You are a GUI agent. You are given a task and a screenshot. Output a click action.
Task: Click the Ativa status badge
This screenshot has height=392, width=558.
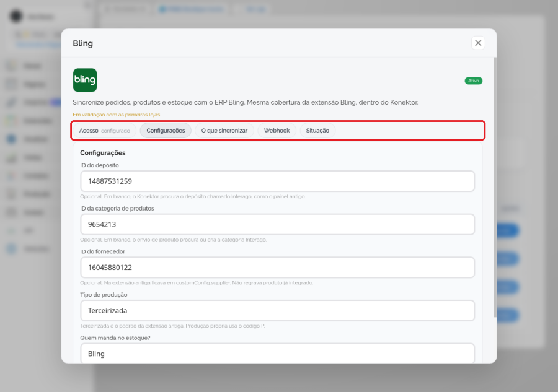(473, 81)
